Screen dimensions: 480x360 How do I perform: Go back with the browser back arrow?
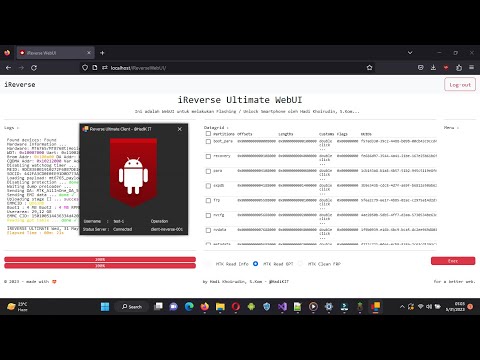(9, 68)
